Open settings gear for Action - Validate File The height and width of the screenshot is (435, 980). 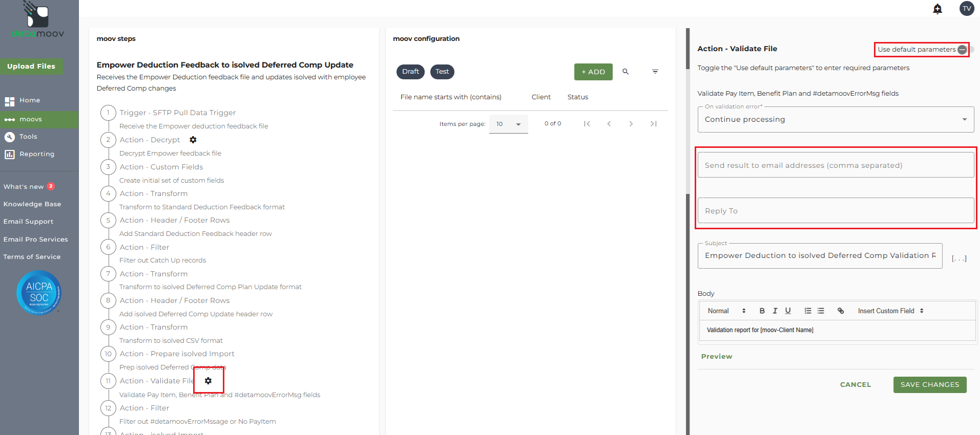(x=208, y=381)
